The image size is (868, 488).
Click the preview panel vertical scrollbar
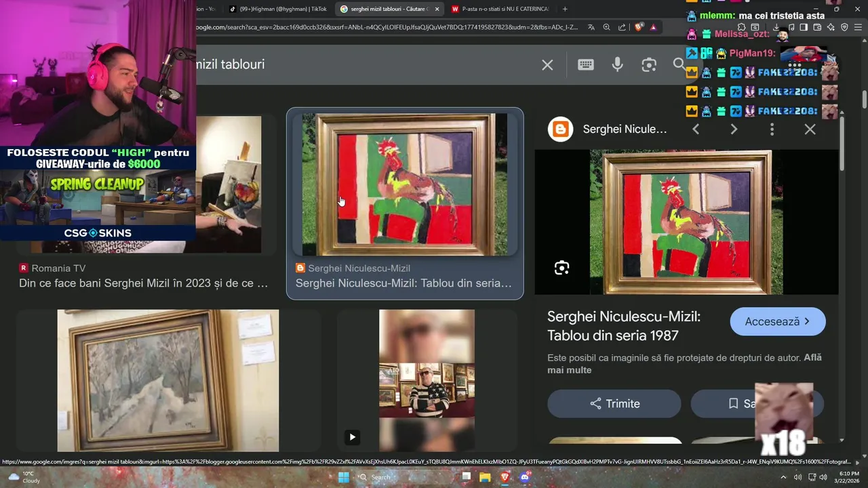(x=842, y=144)
